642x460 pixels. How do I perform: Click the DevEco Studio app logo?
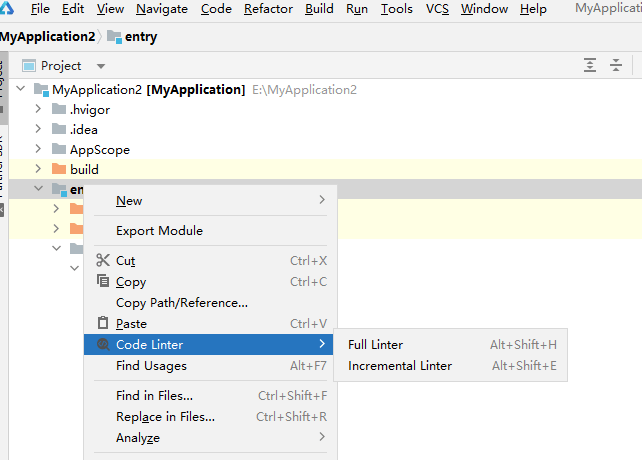pos(7,8)
